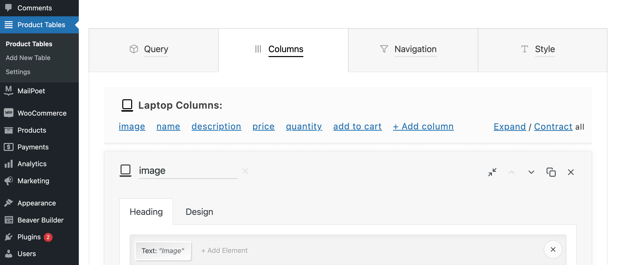This screenshot has width=644, height=265.
Task: Move image column up
Action: pyautogui.click(x=512, y=172)
